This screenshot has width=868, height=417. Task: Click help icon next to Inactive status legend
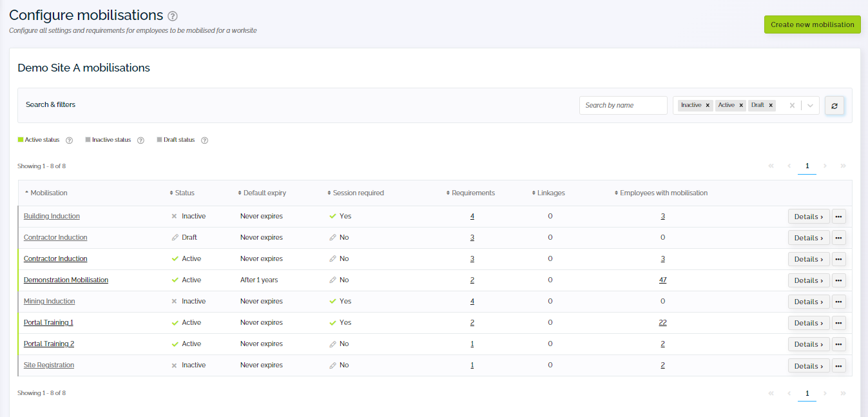click(140, 141)
